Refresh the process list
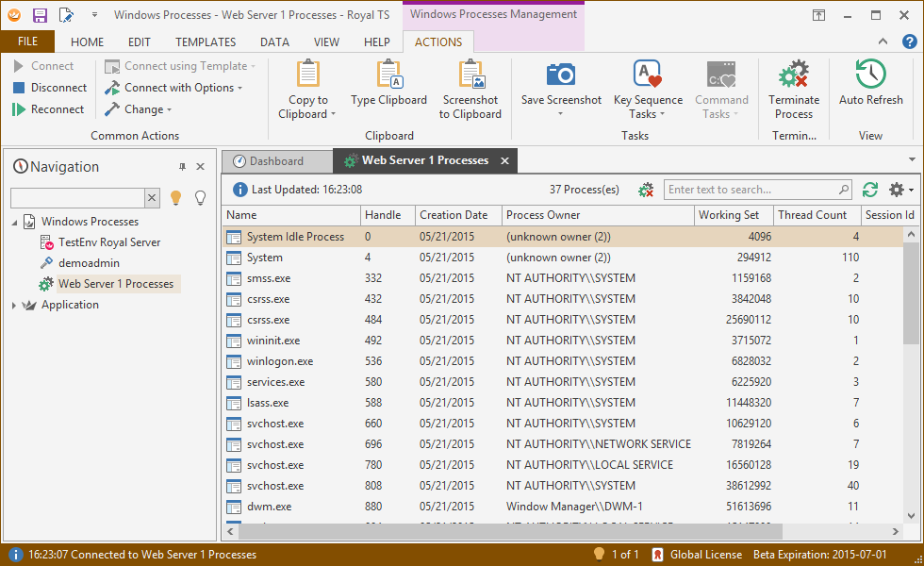The width and height of the screenshot is (924, 566). pos(870,190)
